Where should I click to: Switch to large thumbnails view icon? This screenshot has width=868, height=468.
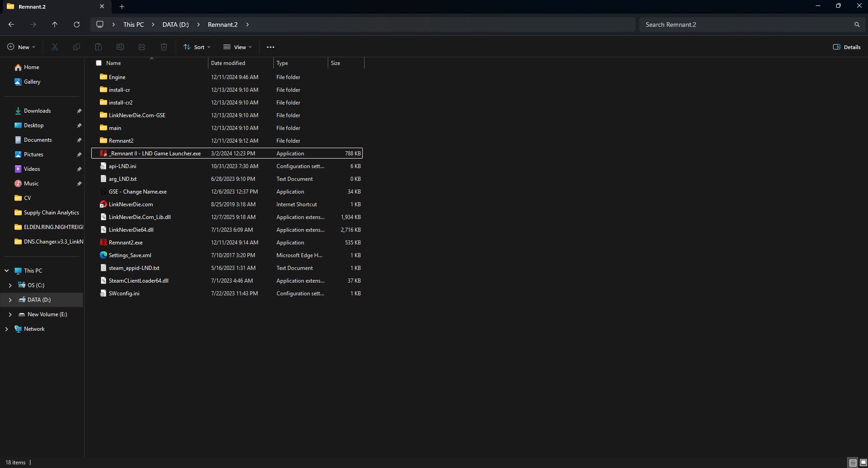(x=863, y=463)
